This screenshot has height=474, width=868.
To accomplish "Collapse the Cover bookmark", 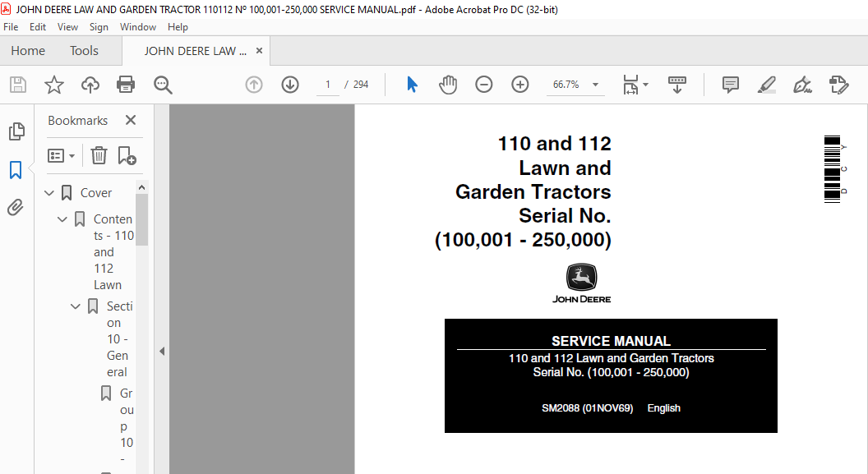I will click(x=49, y=192).
